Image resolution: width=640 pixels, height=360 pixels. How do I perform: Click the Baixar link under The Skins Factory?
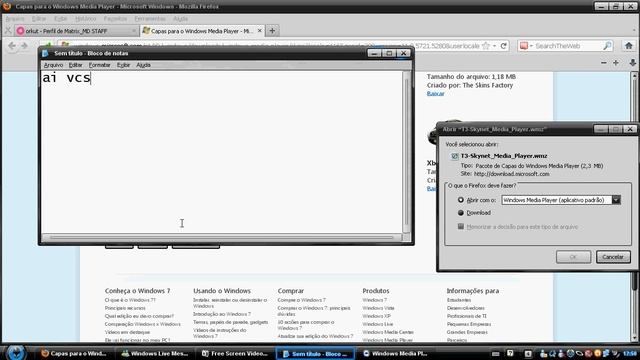coord(436,93)
